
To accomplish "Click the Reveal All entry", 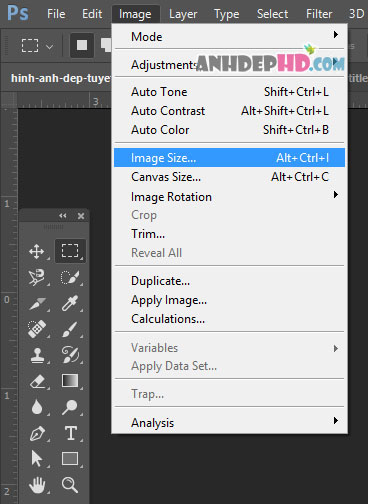I will (x=229, y=253).
